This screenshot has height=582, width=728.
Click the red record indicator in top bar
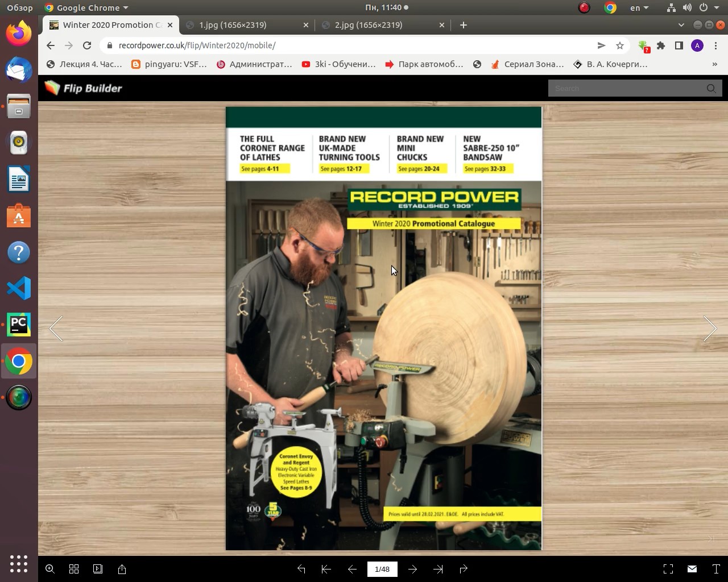(584, 7)
